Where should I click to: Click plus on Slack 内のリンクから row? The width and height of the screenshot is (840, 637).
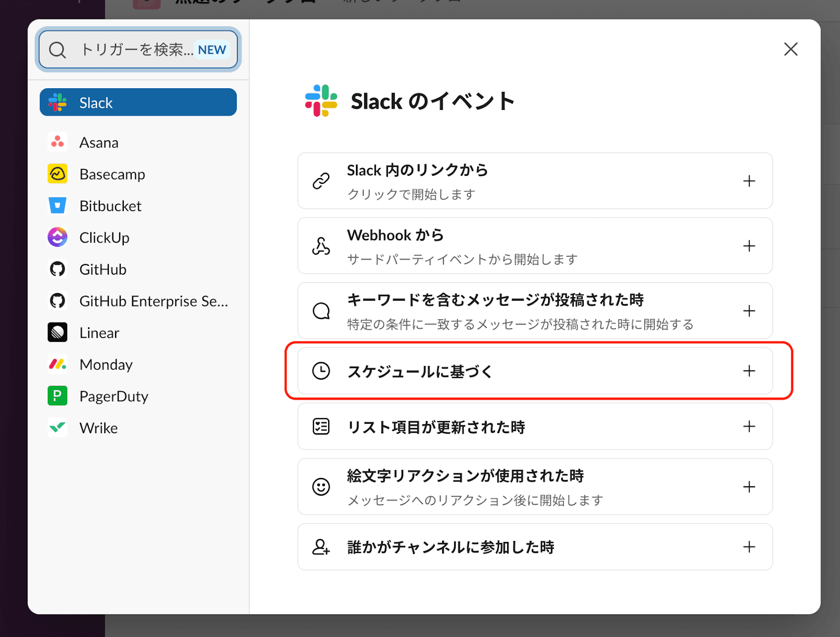pyautogui.click(x=749, y=181)
